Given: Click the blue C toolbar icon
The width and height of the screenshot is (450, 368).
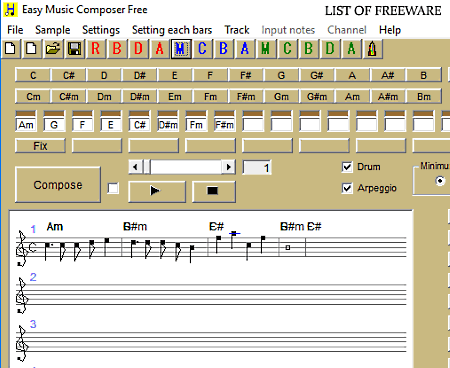Looking at the screenshot, I should (202, 49).
